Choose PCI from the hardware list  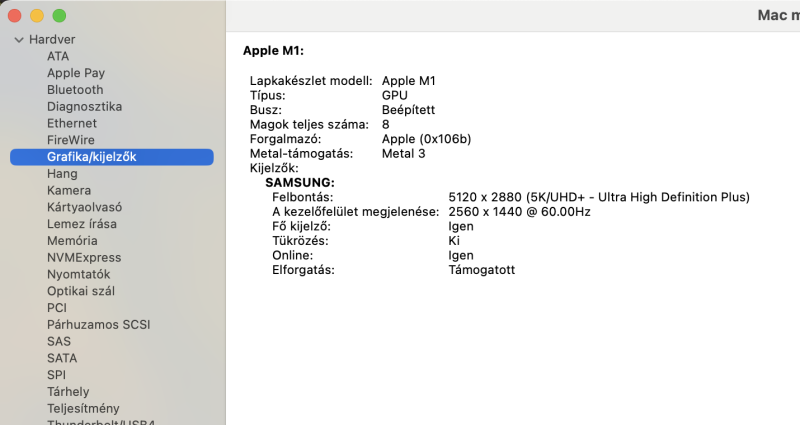pyautogui.click(x=57, y=308)
